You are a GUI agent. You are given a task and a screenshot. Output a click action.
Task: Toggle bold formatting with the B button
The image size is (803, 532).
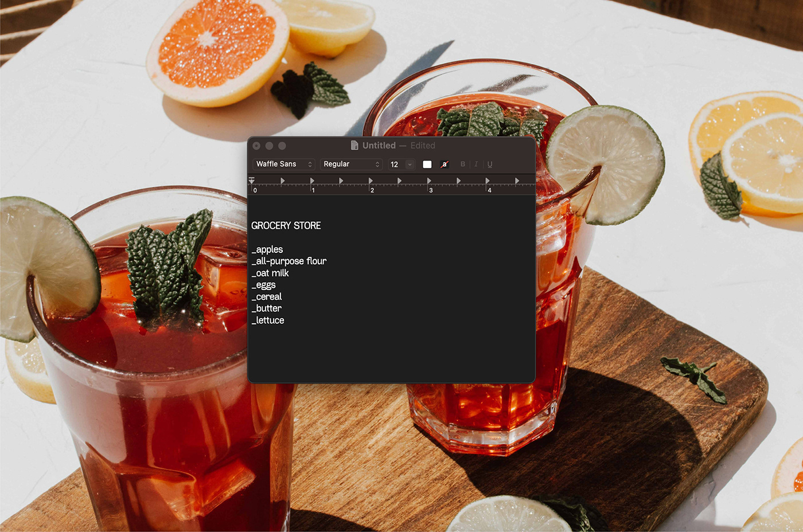pos(463,165)
